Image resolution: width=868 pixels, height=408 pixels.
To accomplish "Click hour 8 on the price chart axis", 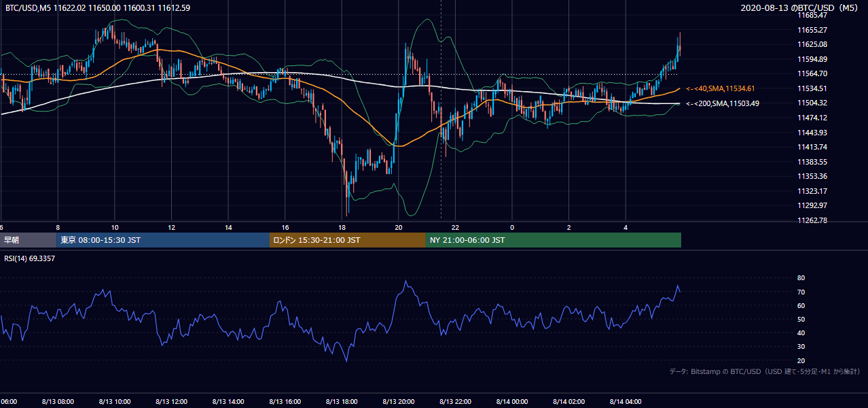I will click(x=58, y=227).
